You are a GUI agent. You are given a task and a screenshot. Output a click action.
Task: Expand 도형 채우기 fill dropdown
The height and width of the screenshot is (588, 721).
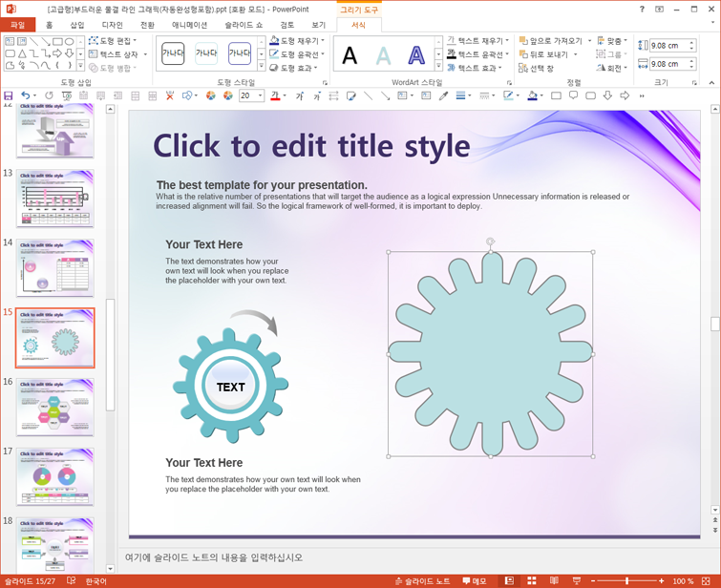[323, 41]
